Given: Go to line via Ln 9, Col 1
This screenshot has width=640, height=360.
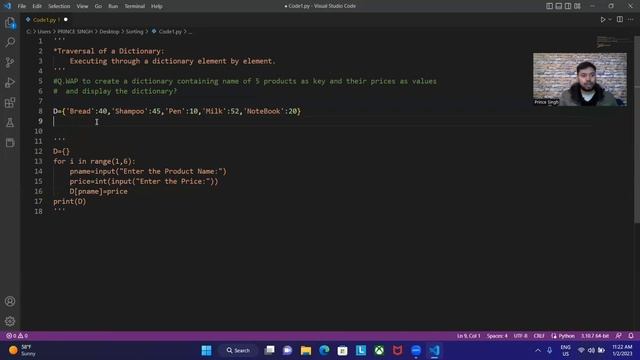Looking at the screenshot, I should (x=469, y=336).
